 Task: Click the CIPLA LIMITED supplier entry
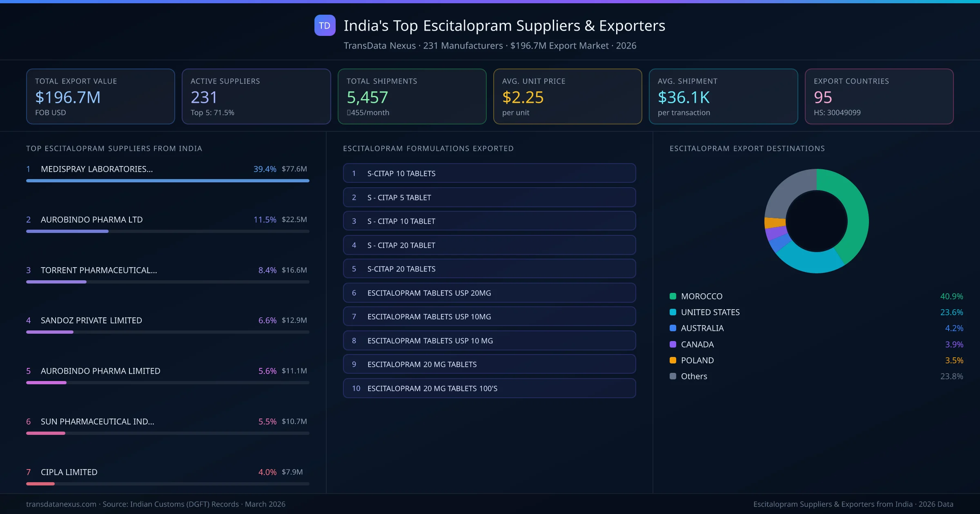click(69, 472)
